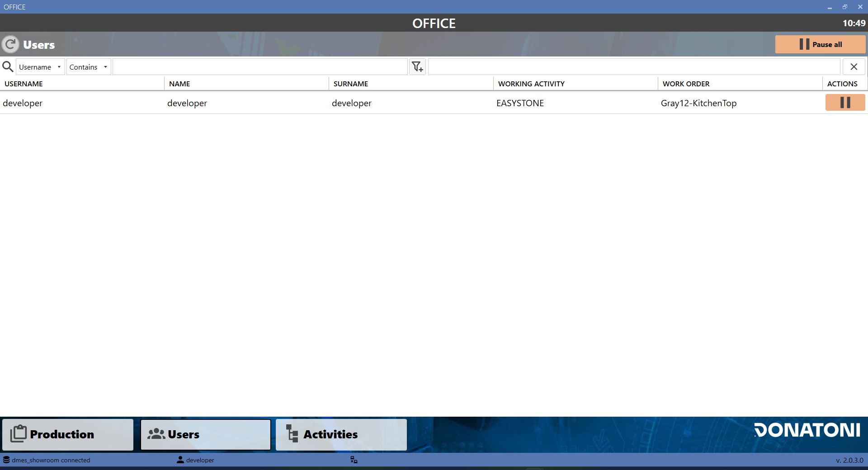Image resolution: width=868 pixels, height=470 pixels.
Task: Click the add filter funnel icon
Action: pos(417,67)
